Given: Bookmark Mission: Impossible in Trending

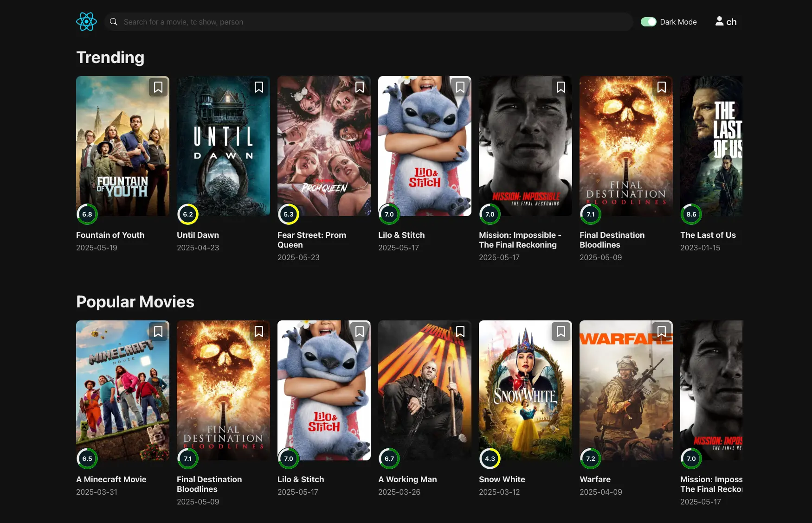Looking at the screenshot, I should (561, 87).
